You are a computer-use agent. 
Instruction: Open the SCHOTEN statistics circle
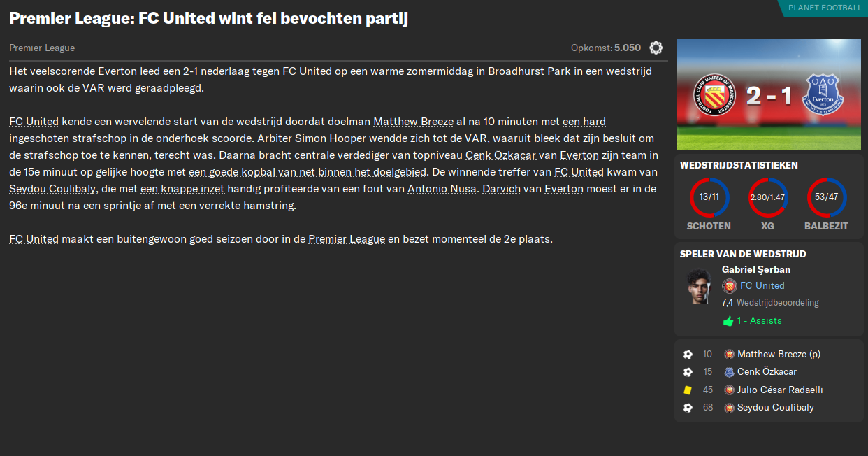pyautogui.click(x=709, y=197)
